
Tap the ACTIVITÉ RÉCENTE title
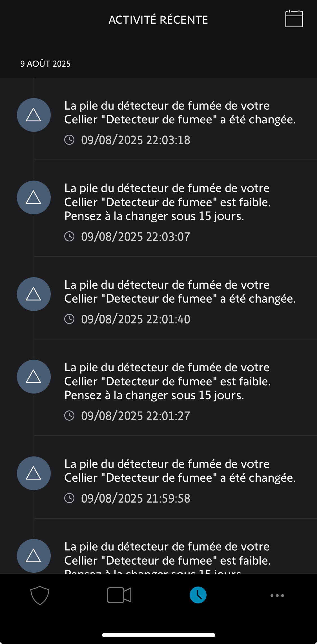158,20
